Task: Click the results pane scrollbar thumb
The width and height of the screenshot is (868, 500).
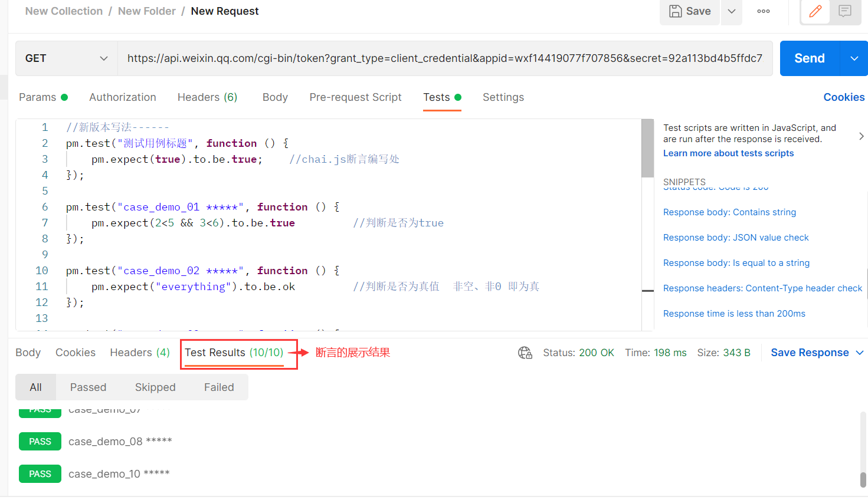Action: [x=863, y=479]
